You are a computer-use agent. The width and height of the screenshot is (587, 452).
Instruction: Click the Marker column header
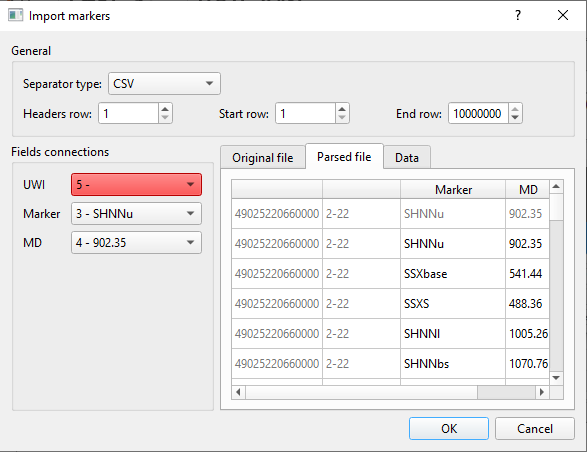(453, 189)
